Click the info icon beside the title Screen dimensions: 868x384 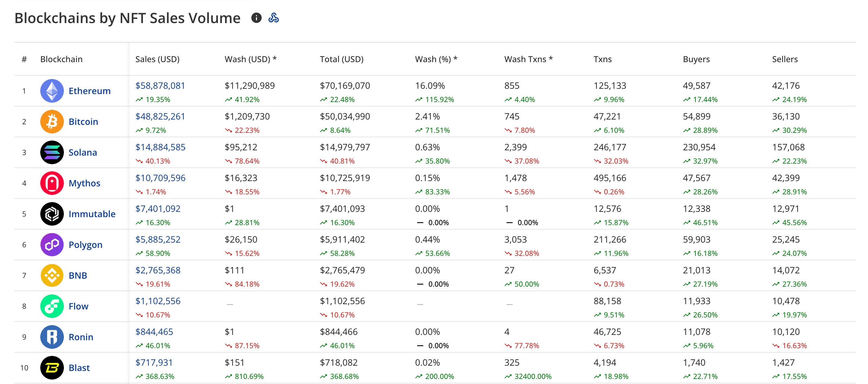click(x=256, y=18)
